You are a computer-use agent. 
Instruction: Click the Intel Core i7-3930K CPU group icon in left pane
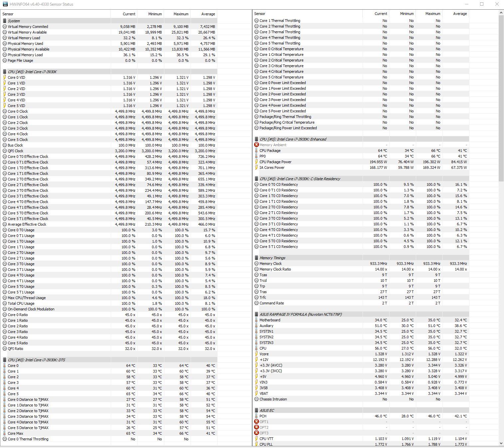(5, 71)
